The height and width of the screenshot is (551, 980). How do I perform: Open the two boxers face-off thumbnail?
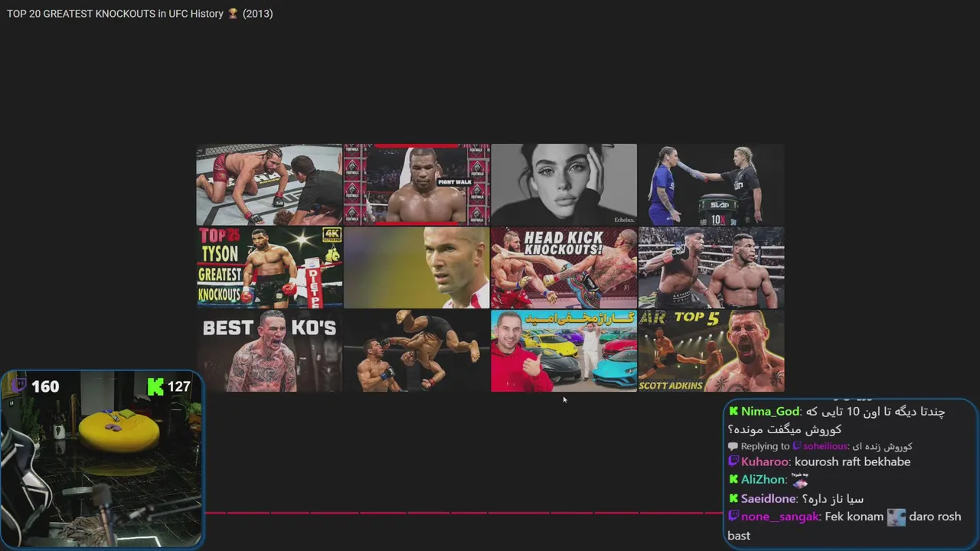[710, 267]
